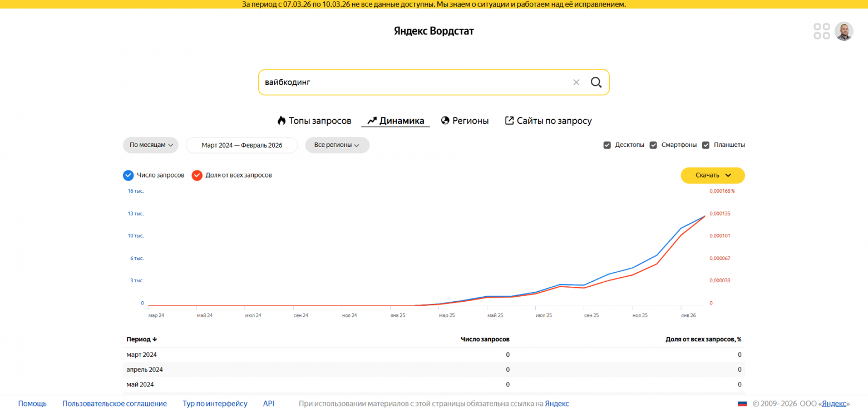The height and width of the screenshot is (412, 868).
Task: Toggle the red Доля от всех запросов series
Action: point(197,175)
